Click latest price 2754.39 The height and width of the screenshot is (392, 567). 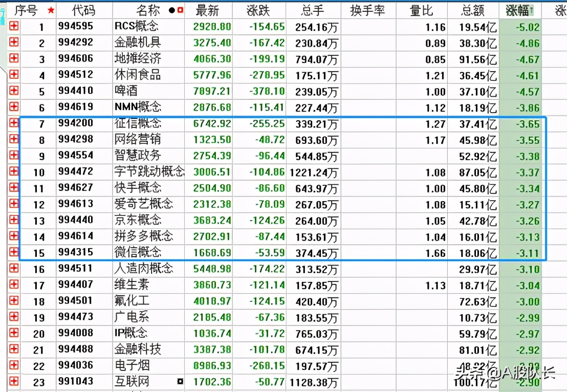click(212, 156)
